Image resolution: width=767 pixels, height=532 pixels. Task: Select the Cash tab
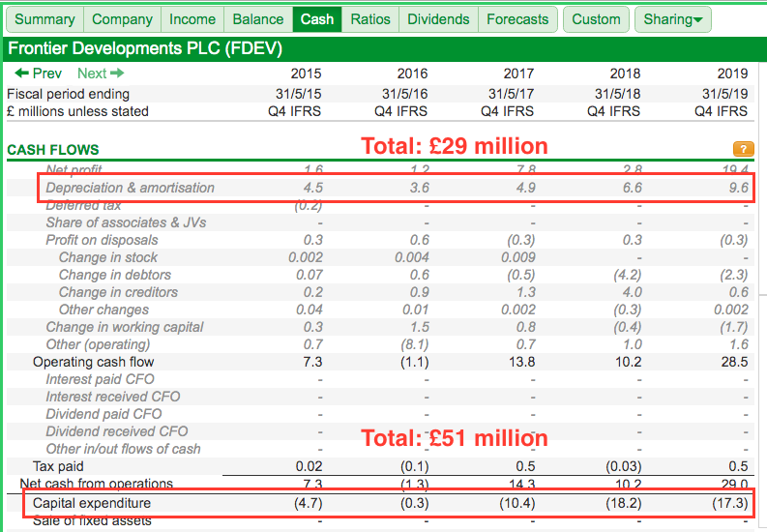click(x=317, y=19)
